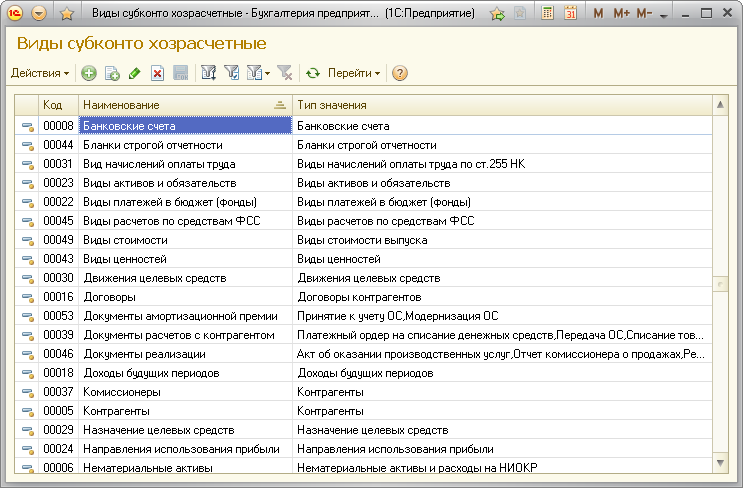Click the M+ memory button
Viewport: 743px width, 488px height.
tap(621, 13)
